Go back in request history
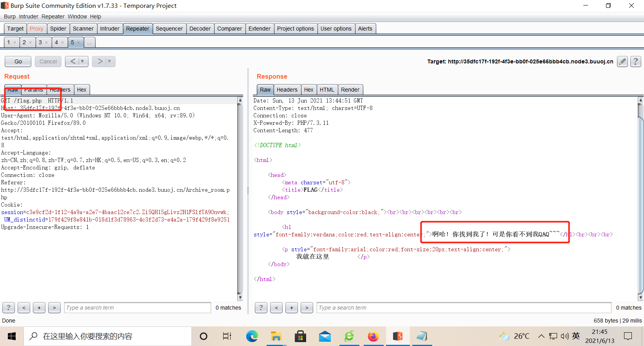The height and width of the screenshot is (346, 644). [72, 61]
